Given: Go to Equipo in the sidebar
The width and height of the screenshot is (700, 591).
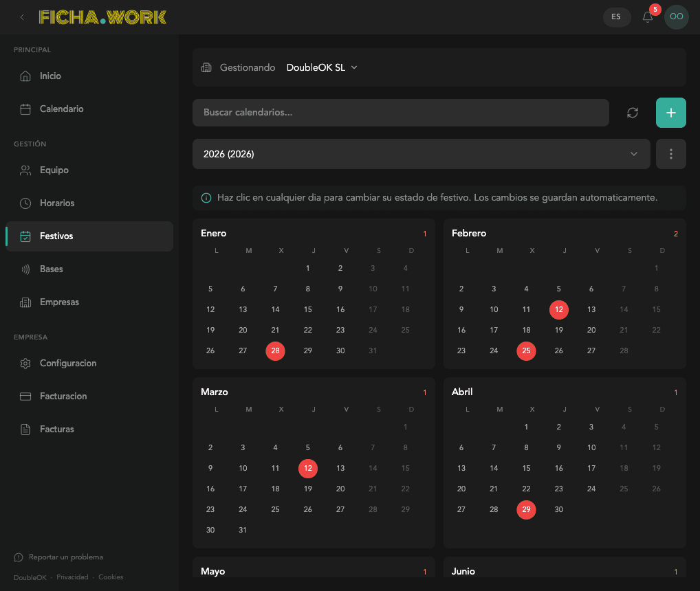Looking at the screenshot, I should [54, 170].
